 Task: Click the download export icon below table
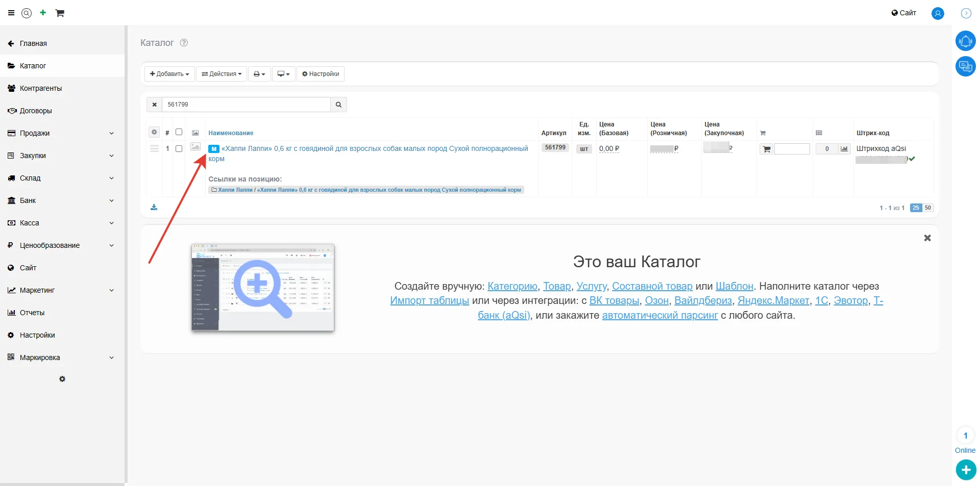154,207
